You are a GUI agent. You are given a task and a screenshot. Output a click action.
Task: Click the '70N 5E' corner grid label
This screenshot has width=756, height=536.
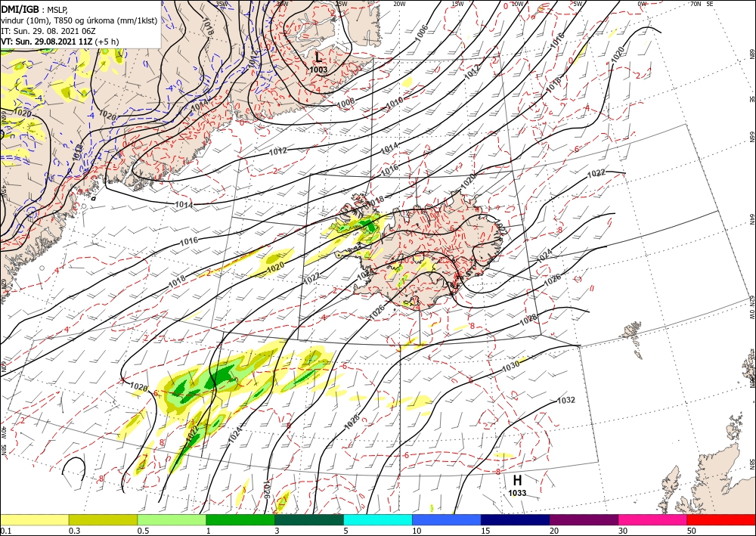(x=702, y=4)
